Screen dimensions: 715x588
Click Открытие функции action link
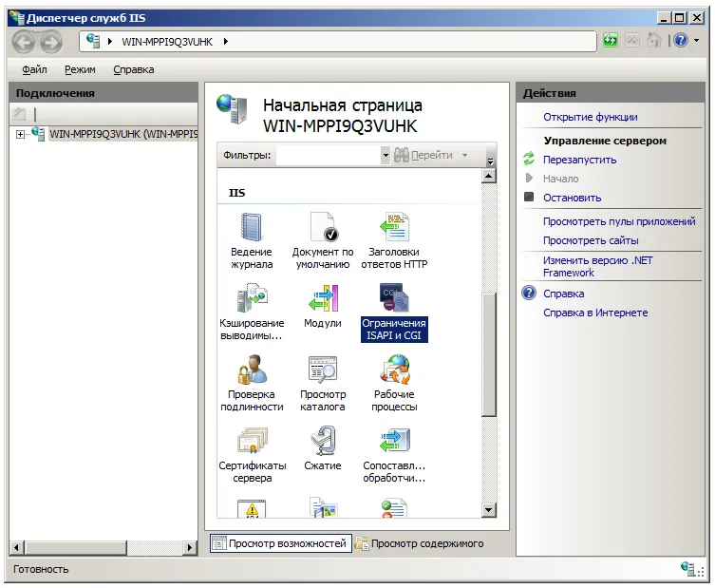pyautogui.click(x=590, y=117)
